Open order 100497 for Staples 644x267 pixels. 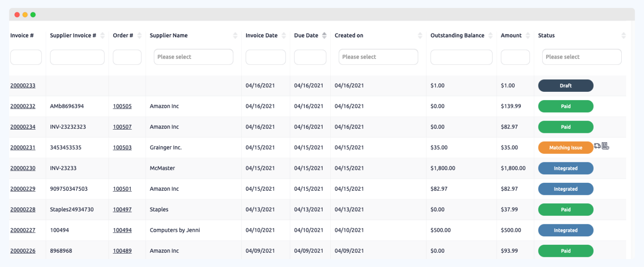(x=122, y=209)
